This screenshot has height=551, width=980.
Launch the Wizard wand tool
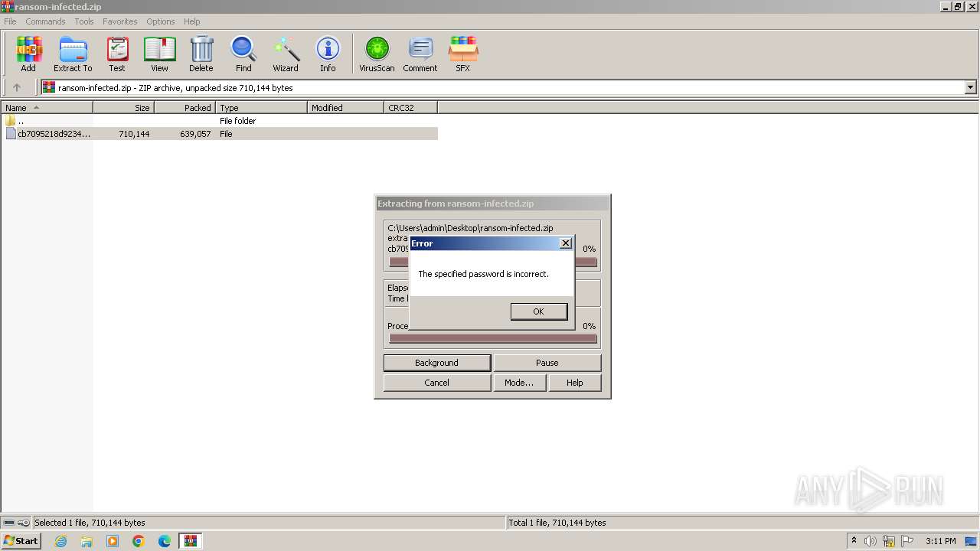click(x=286, y=54)
